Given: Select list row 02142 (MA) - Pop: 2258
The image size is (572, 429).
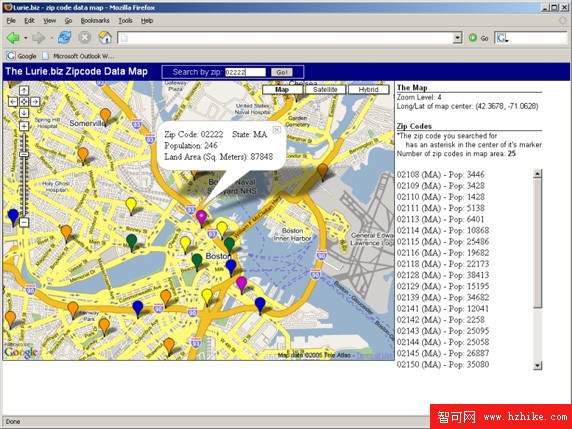Looking at the screenshot, I should click(441, 320).
